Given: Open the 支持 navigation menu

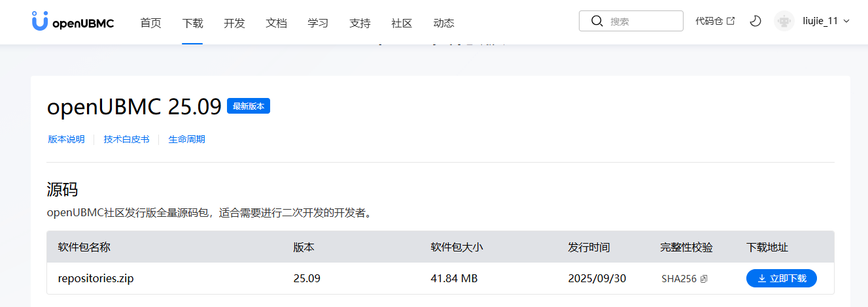Looking at the screenshot, I should 360,24.
